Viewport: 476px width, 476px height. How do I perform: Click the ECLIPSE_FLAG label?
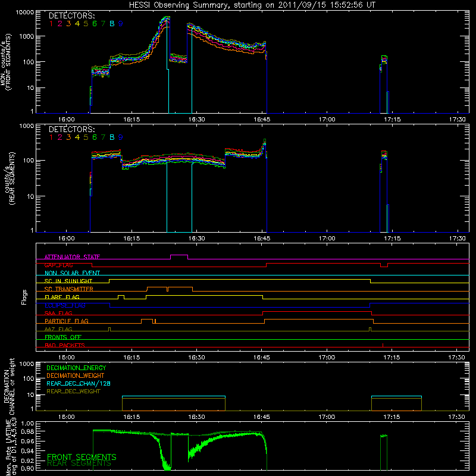point(65,305)
